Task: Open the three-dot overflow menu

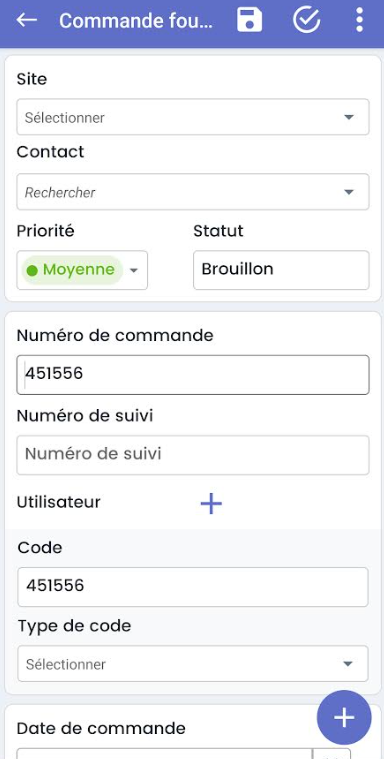Action: (x=359, y=20)
